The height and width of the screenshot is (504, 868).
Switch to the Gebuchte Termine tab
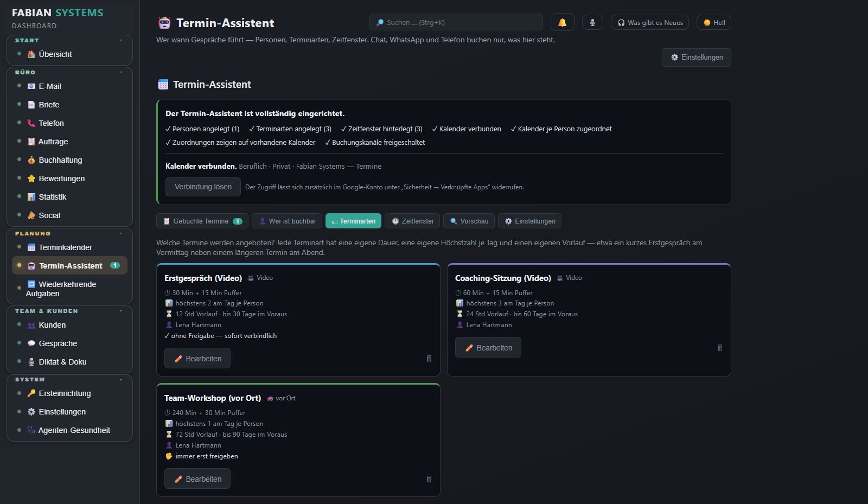[202, 221]
